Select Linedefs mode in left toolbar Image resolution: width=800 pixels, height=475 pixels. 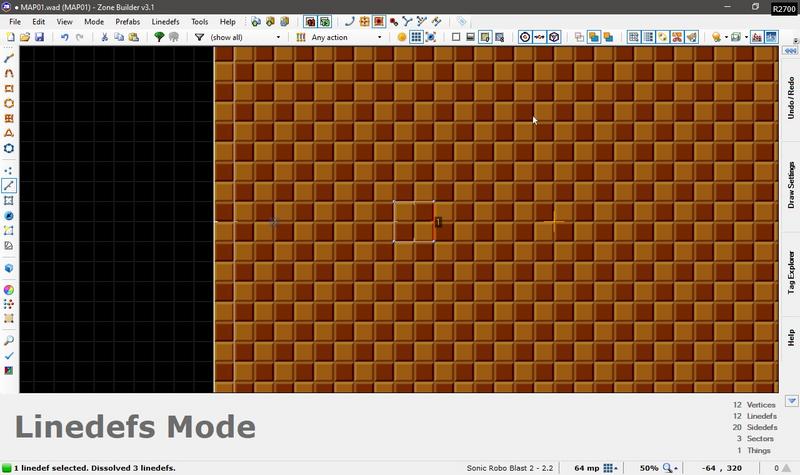pyautogui.click(x=9, y=185)
